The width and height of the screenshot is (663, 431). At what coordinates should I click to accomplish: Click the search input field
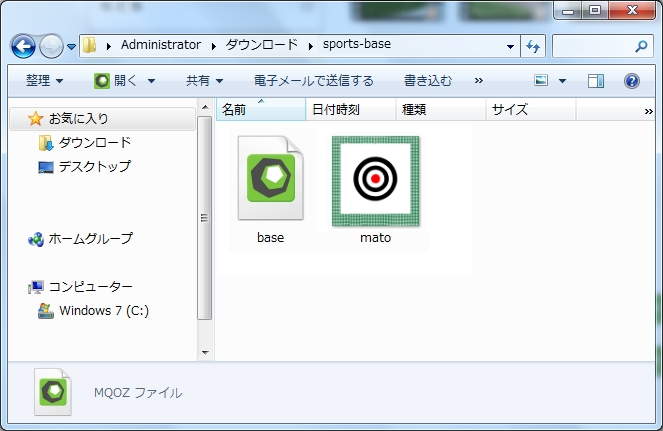pos(590,46)
